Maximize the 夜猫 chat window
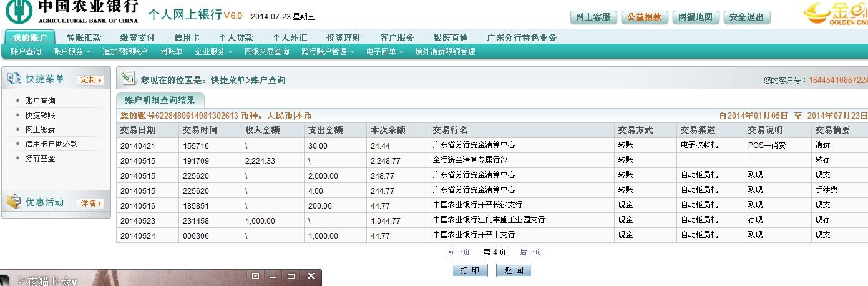 coord(291,275)
